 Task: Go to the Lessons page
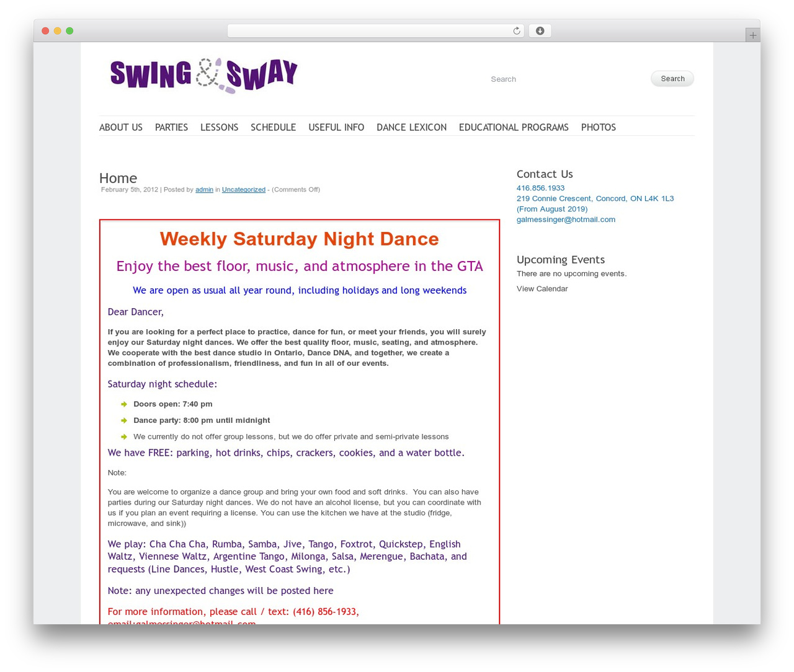click(219, 127)
